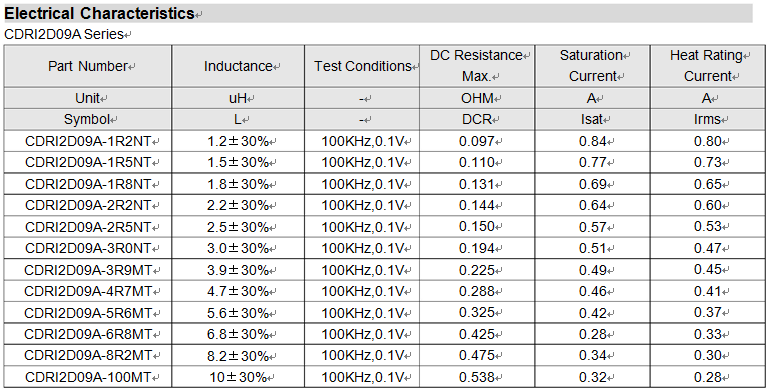Click the Inductance column header
The height and width of the screenshot is (389, 770).
[x=238, y=66]
